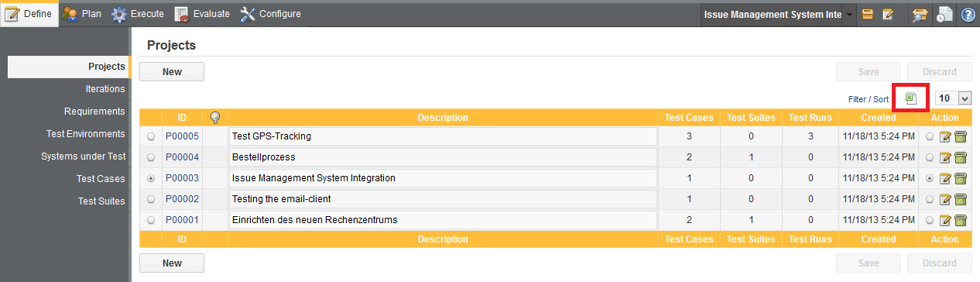The height and width of the screenshot is (282, 980).
Task: Sort by the top Created column header
Action: pos(878,118)
